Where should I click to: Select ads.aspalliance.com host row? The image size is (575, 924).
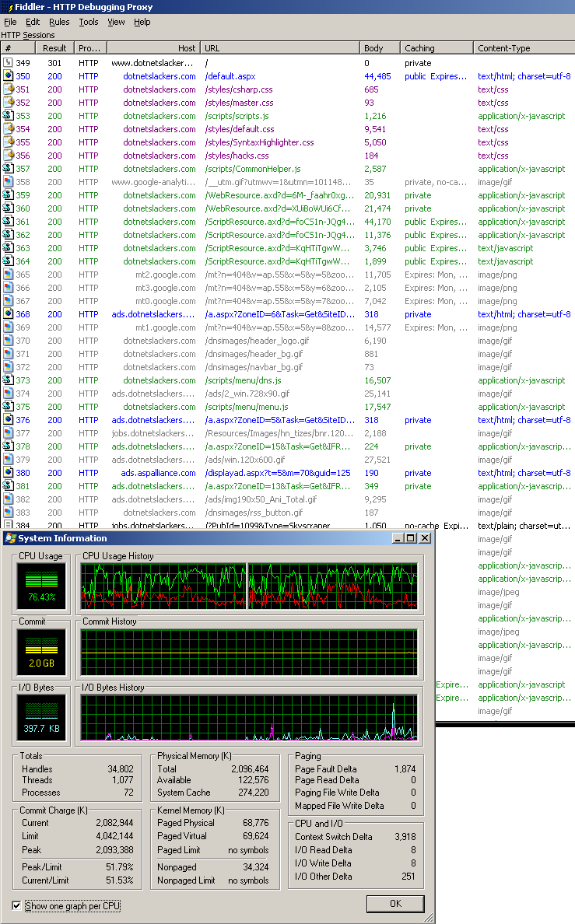click(x=159, y=473)
